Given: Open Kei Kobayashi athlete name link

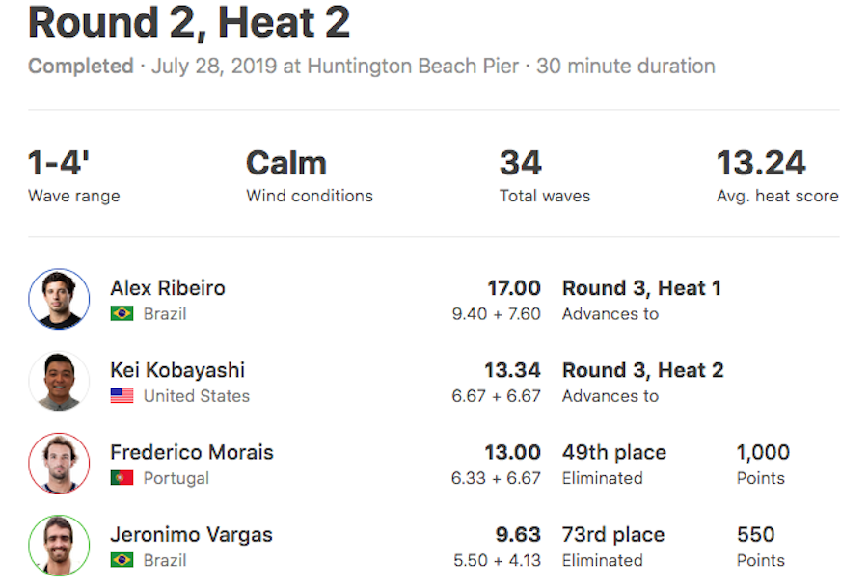Looking at the screenshot, I should pos(177,370).
